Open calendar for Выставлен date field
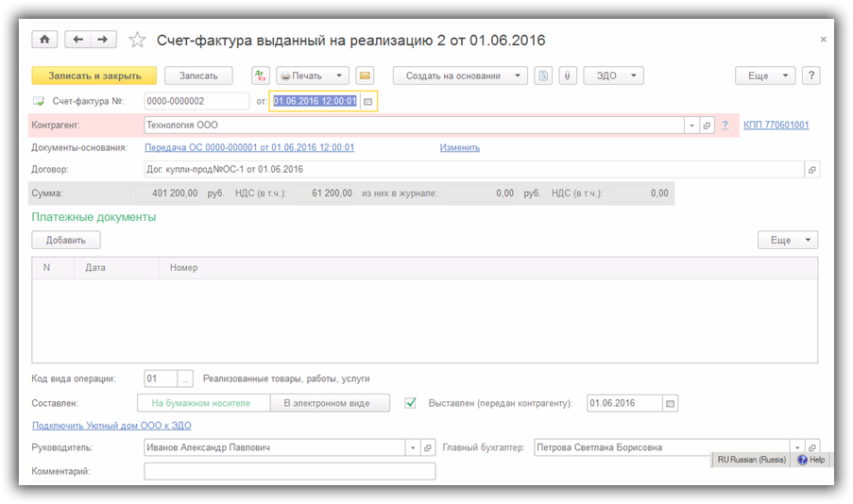This screenshot has height=504, width=853. tap(671, 403)
